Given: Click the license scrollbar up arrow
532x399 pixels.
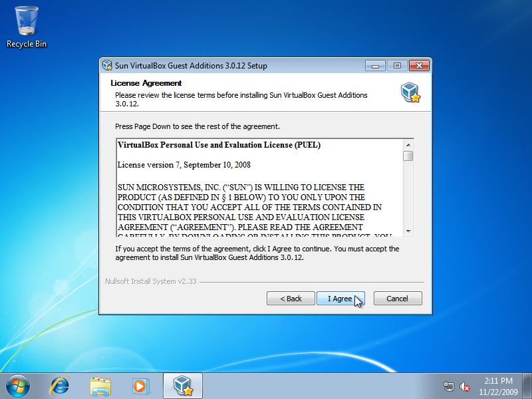Looking at the screenshot, I should (x=408, y=144).
